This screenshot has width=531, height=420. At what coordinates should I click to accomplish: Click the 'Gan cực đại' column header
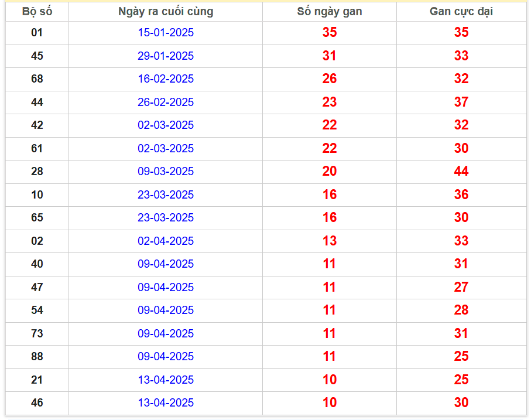coord(461,12)
